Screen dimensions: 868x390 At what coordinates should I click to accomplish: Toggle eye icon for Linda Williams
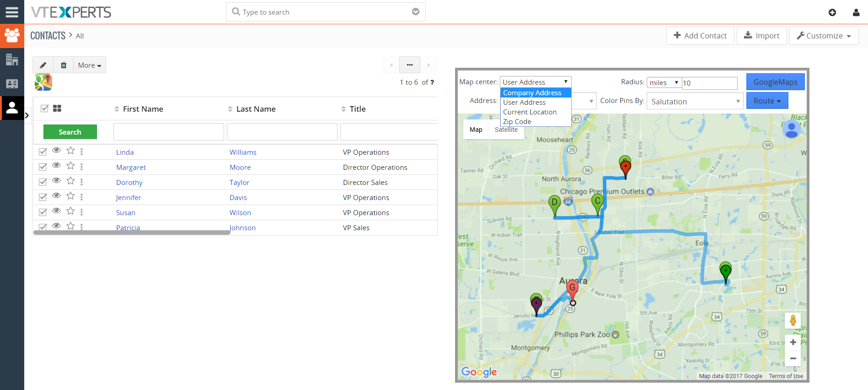pos(56,150)
